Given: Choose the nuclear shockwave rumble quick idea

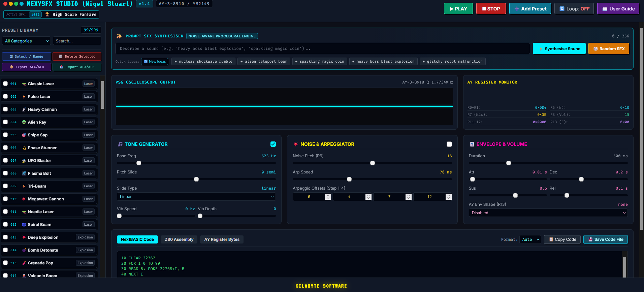Looking at the screenshot, I should point(203,61).
